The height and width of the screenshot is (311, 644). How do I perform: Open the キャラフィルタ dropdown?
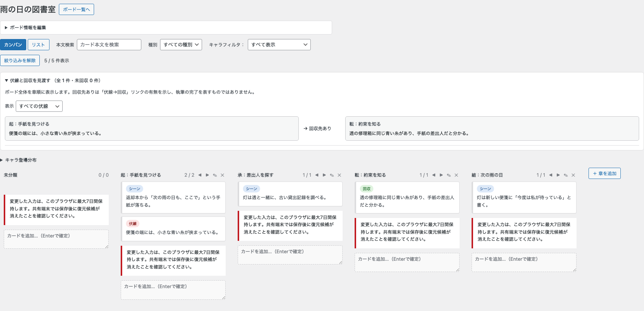(279, 45)
